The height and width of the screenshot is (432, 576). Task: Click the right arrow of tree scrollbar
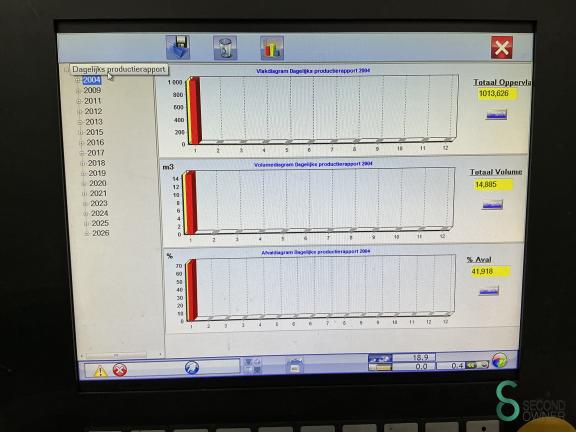pos(160,355)
